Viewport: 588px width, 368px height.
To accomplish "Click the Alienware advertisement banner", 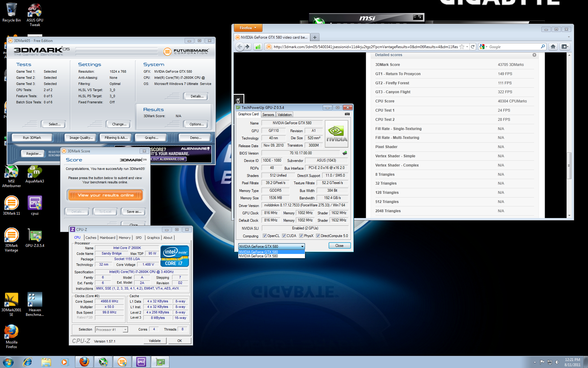I will [x=181, y=154].
